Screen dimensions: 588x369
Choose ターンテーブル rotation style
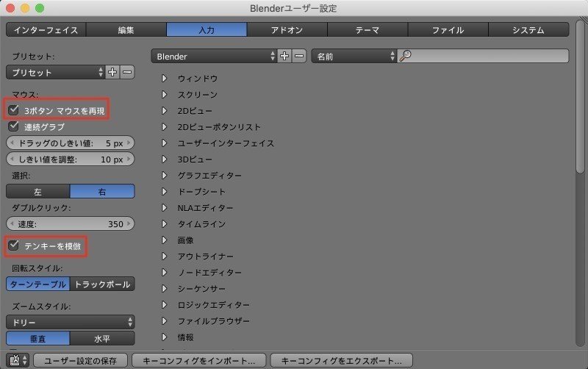(38, 284)
